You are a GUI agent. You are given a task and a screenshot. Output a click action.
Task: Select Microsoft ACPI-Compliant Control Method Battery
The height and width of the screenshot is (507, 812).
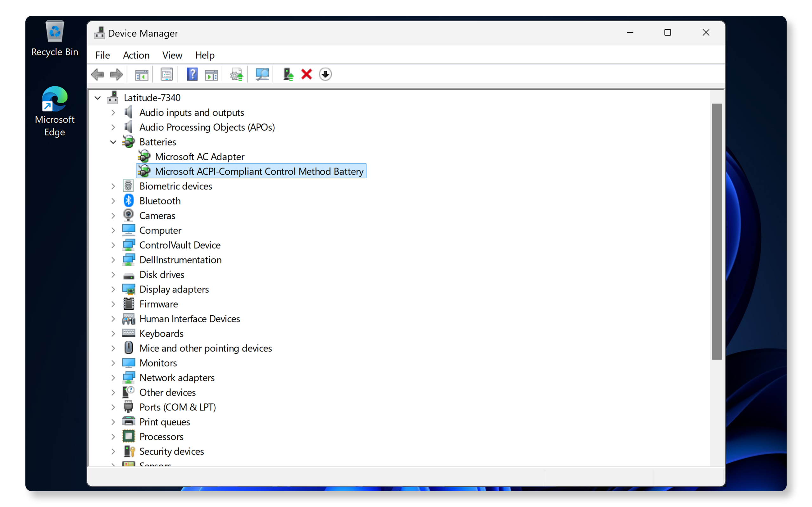(259, 171)
